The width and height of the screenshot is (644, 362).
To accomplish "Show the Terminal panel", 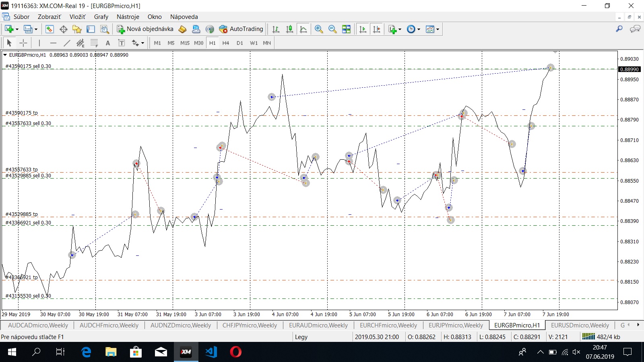I will (91, 29).
